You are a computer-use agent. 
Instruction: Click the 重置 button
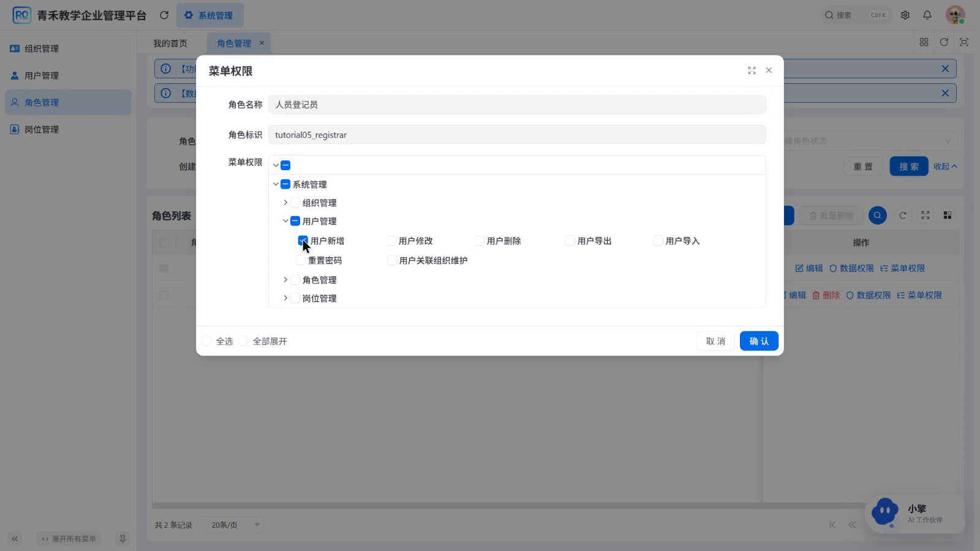(x=863, y=167)
